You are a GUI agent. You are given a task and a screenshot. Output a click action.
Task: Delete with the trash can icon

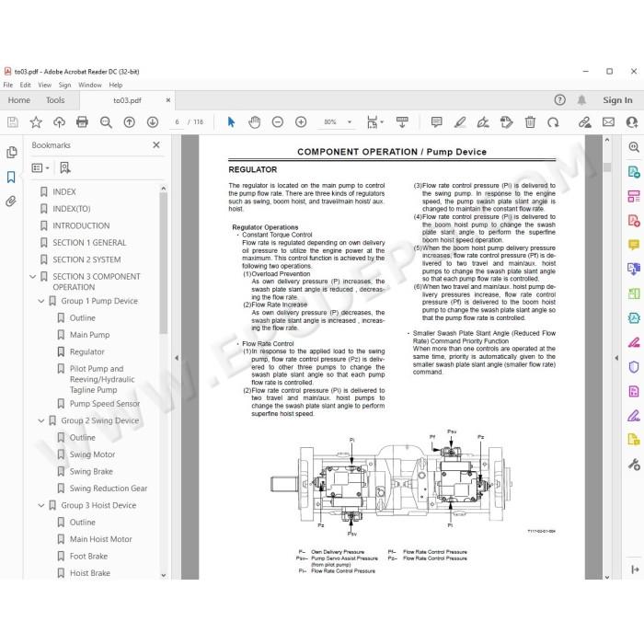[x=530, y=122]
